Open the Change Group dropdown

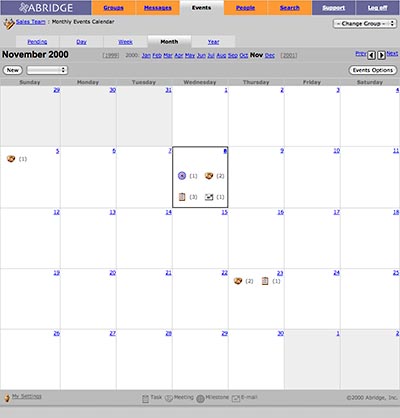(365, 24)
